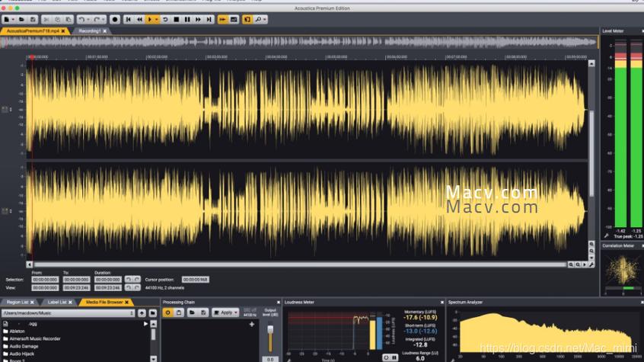Click the Stop button
The image size is (644, 362).
coord(176,19)
